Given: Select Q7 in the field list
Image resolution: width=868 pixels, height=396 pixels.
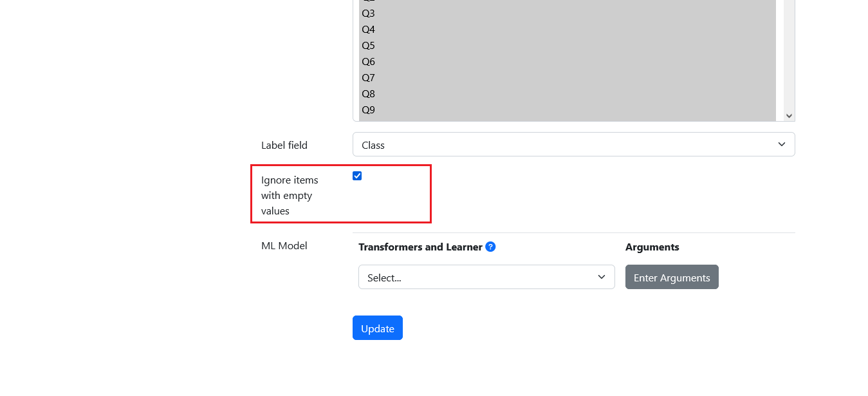Looking at the screenshot, I should click(568, 78).
